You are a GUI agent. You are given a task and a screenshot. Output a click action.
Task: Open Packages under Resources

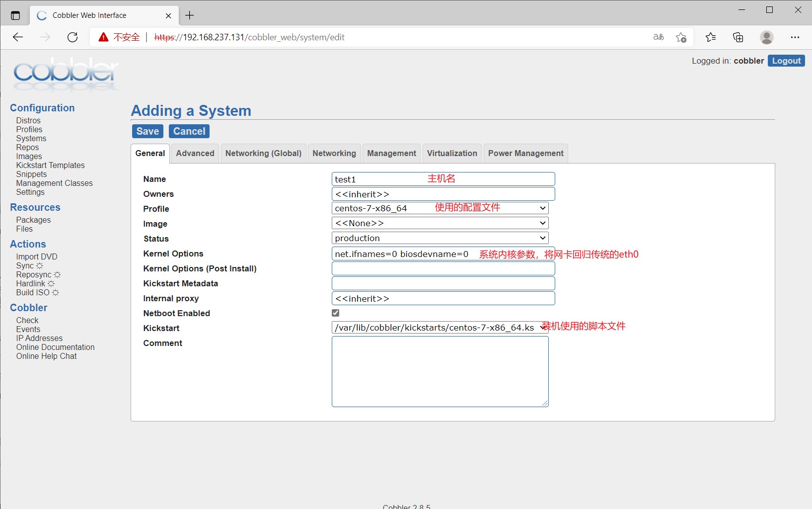[x=33, y=220]
